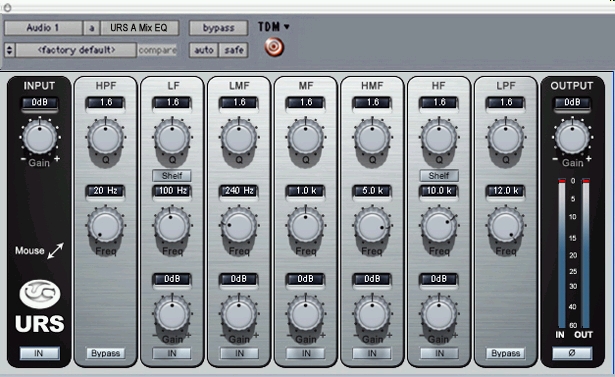Viewport: 615px width, 377px height.
Task: Click the LMF Q knob
Action: click(239, 138)
